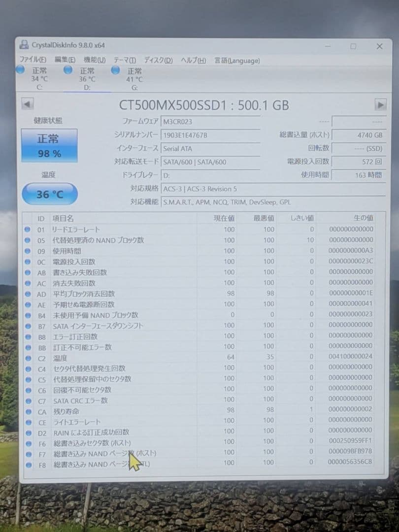Screen dimensions: 399x532
Task: Click the status dot beside ID CA
Action: [29, 411]
